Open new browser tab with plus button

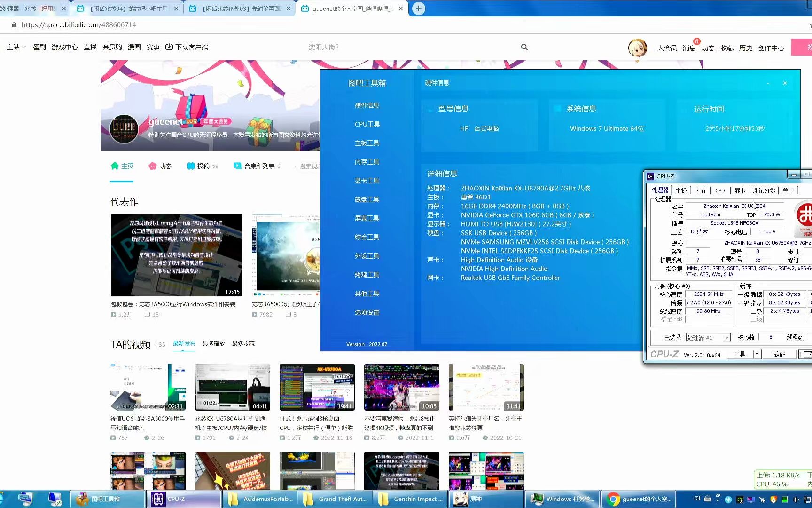[418, 8]
